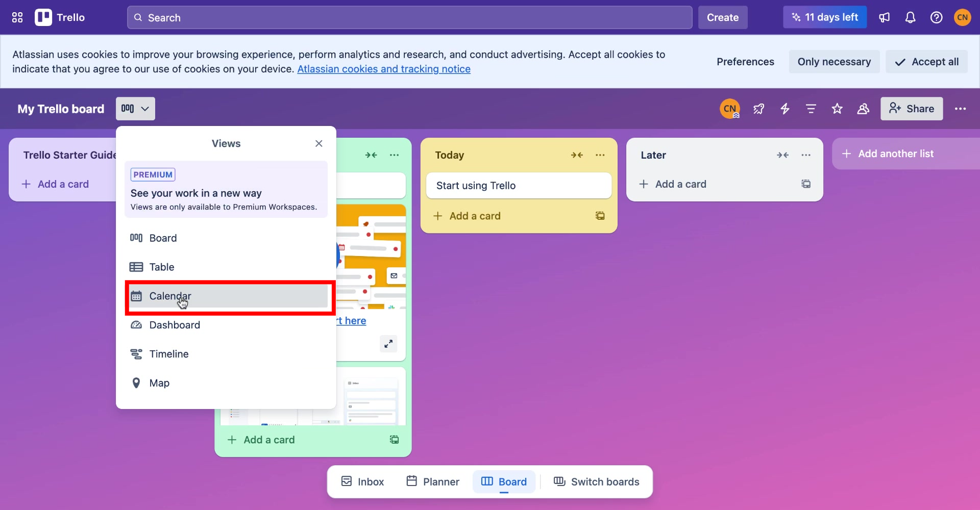Switch to the Planner tab

[432, 481]
